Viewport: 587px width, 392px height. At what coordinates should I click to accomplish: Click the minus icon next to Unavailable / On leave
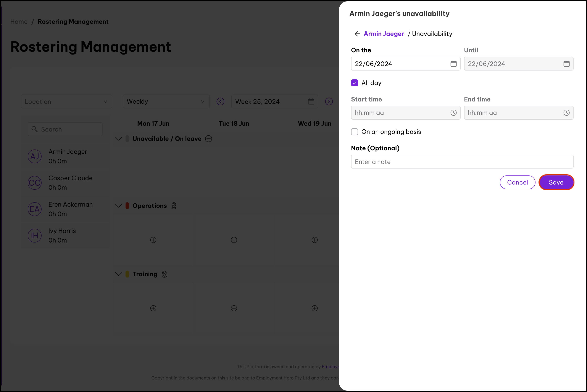[208, 139]
